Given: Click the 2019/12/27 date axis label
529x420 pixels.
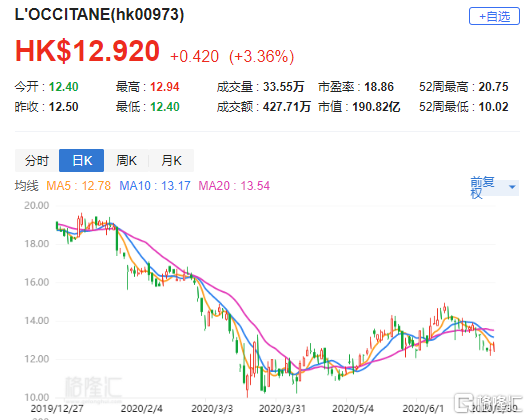Looking at the screenshot, I should (57, 409).
